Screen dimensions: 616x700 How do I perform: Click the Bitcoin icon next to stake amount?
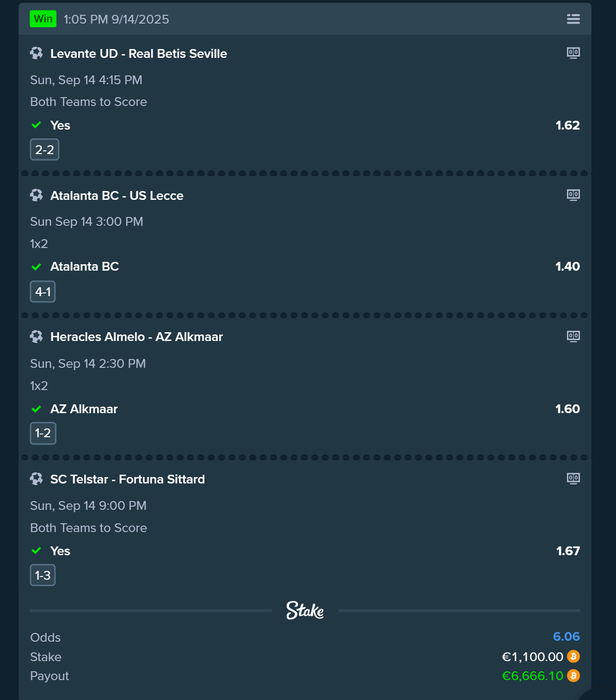click(x=573, y=657)
